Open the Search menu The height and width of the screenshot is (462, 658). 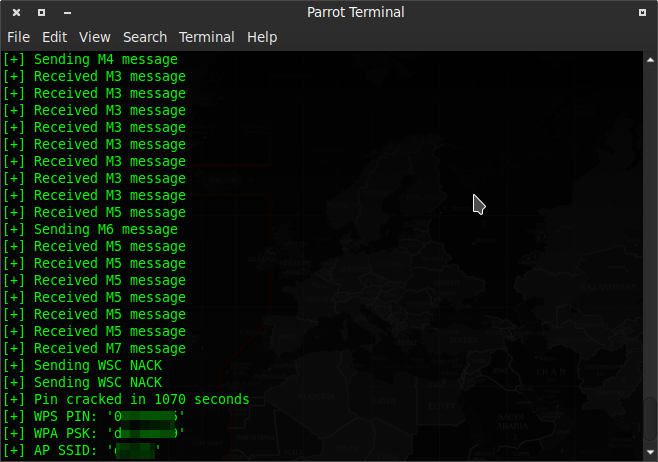tap(145, 37)
